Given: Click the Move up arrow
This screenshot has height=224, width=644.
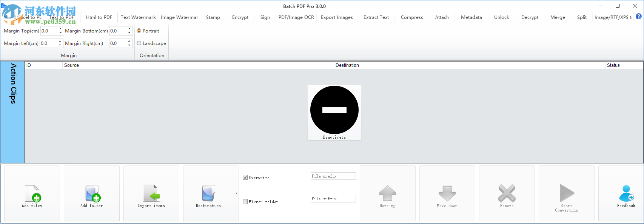Looking at the screenshot, I should click(x=388, y=193).
